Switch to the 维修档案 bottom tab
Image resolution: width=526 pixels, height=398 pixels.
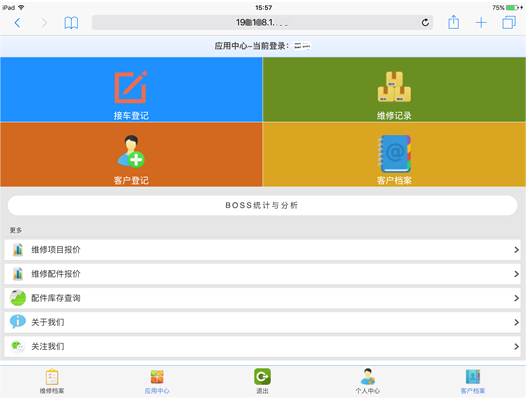[x=52, y=381]
